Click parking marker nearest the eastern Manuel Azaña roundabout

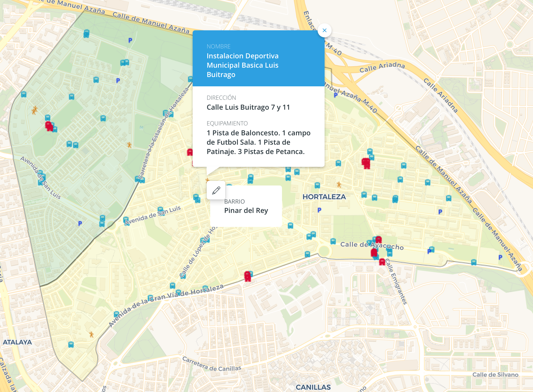[x=500, y=257]
